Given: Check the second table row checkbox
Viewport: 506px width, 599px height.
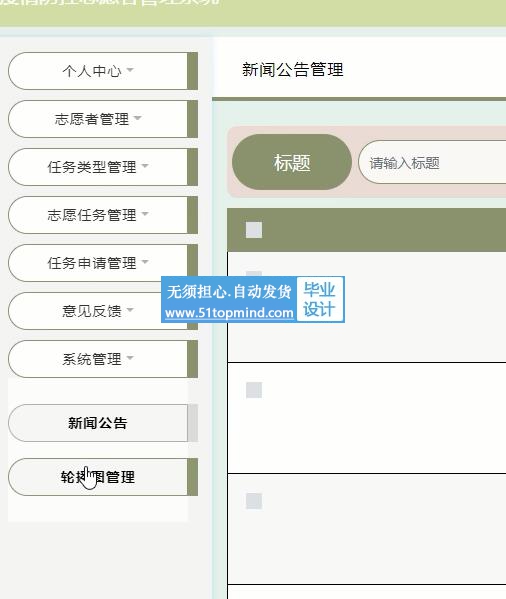Looking at the screenshot, I should pyautogui.click(x=254, y=390).
